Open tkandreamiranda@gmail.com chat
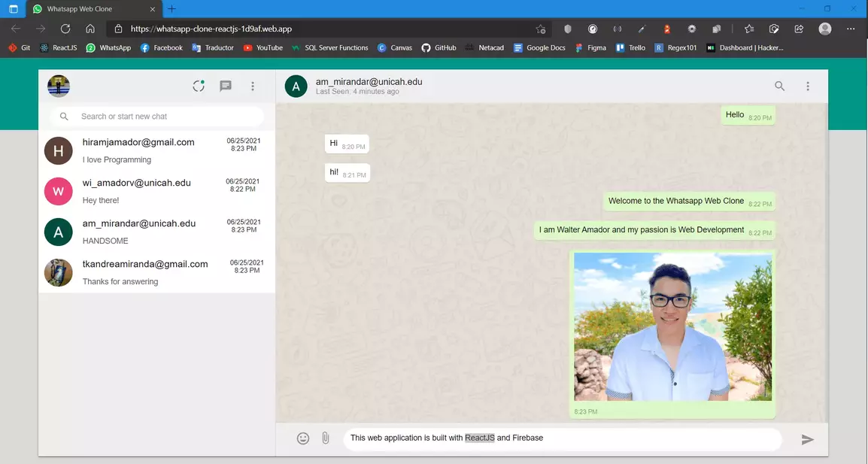This screenshot has width=868, height=464. point(156,272)
